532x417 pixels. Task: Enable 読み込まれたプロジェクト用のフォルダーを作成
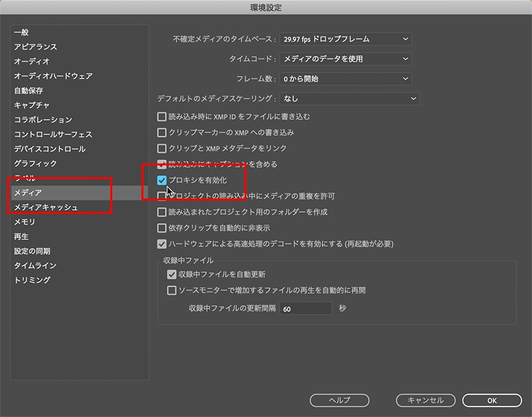coord(162,212)
